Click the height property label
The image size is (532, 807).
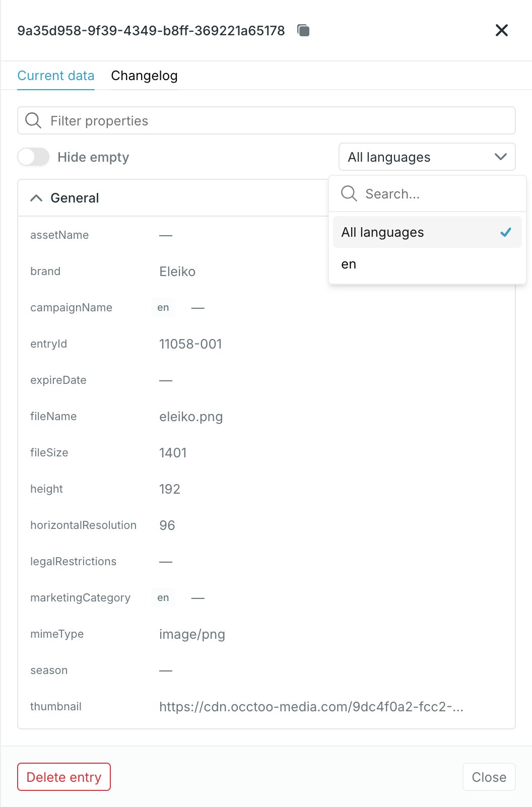46,489
